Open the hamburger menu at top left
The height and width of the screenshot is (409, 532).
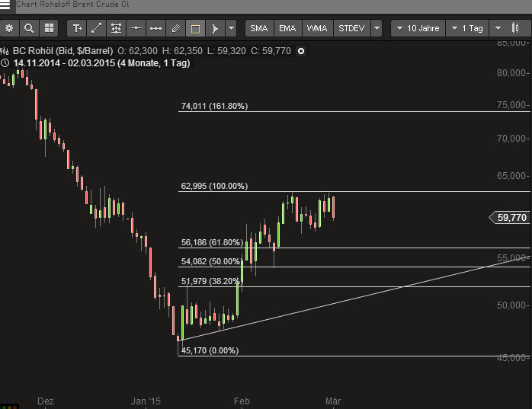click(5, 5)
